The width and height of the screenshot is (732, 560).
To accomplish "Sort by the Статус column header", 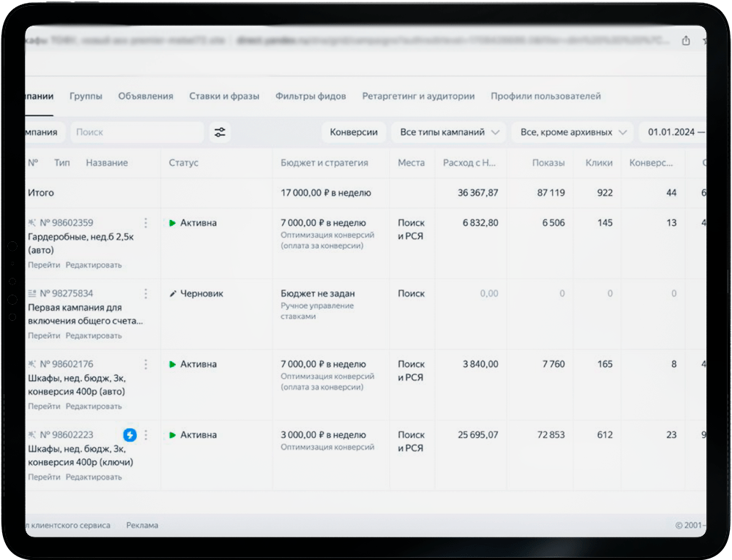I will point(184,163).
